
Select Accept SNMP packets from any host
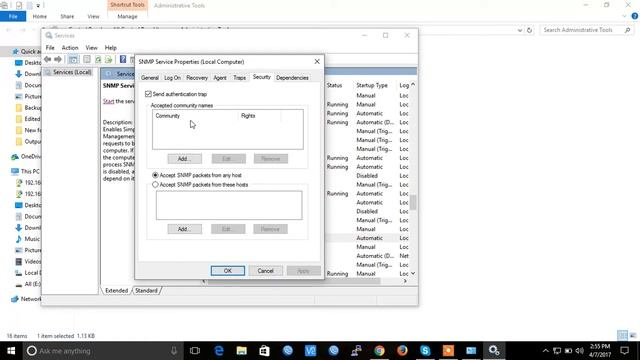[155, 175]
